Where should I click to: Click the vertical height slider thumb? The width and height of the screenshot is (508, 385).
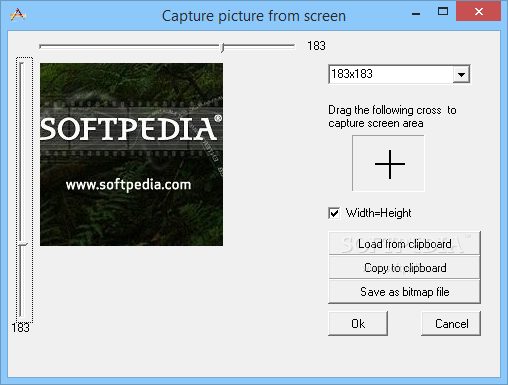click(22, 245)
